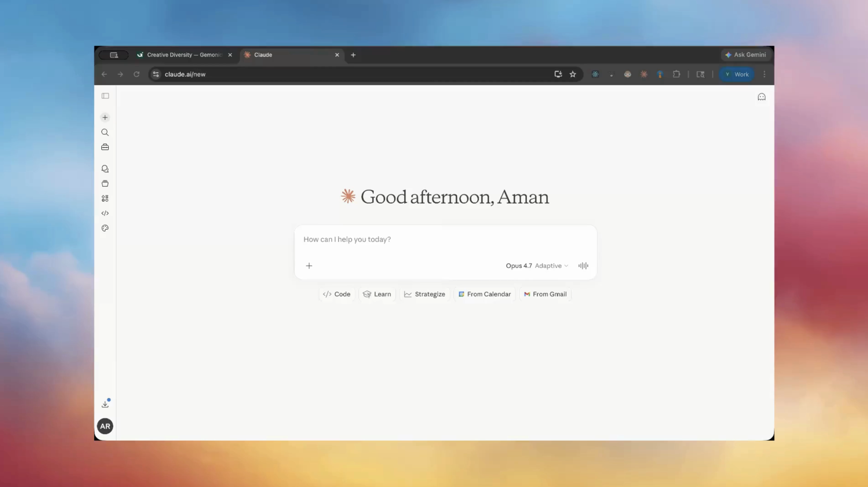The height and width of the screenshot is (487, 868).
Task: Open a new browser tab
Action: coord(353,54)
